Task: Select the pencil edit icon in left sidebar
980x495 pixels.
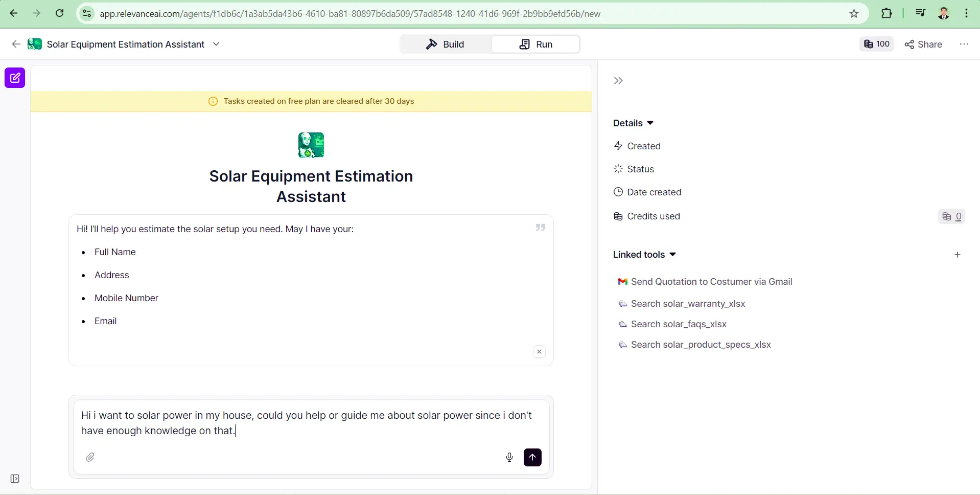Action: coord(14,78)
